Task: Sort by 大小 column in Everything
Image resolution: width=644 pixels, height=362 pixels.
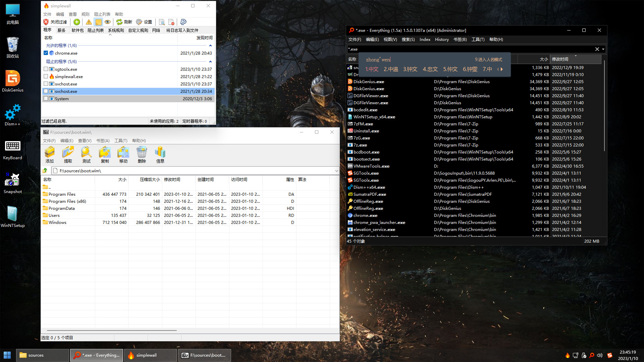Action: point(534,59)
